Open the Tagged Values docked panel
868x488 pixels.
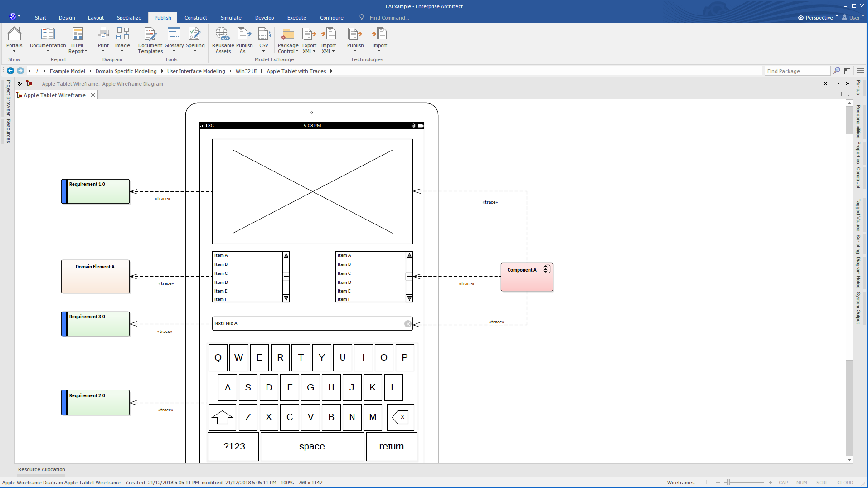point(858,215)
